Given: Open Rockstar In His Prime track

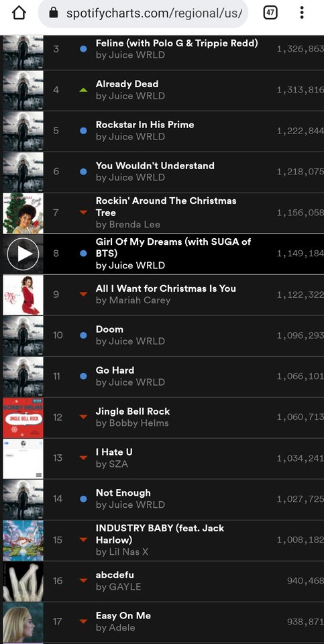Looking at the screenshot, I should coord(145,125).
